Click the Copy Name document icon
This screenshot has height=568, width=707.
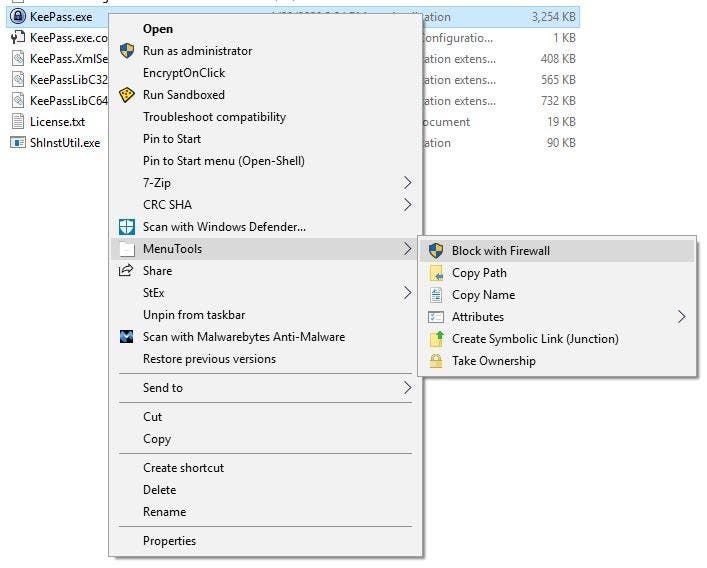pyautogui.click(x=436, y=295)
